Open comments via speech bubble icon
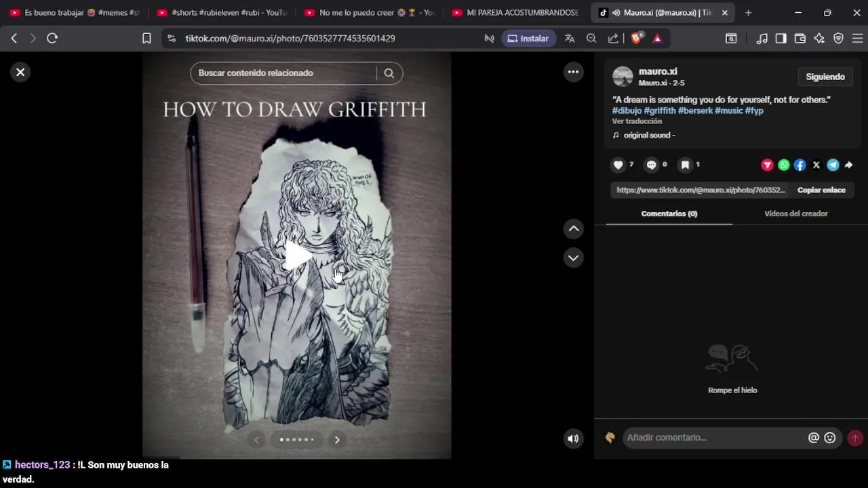 [651, 165]
